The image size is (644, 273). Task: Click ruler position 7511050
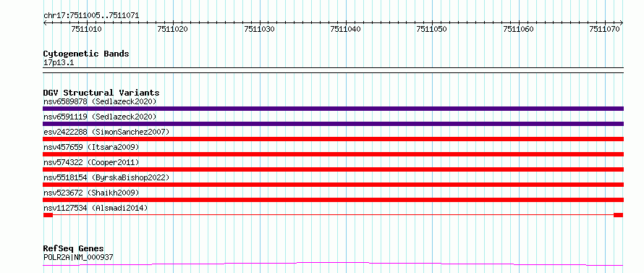(x=432, y=29)
